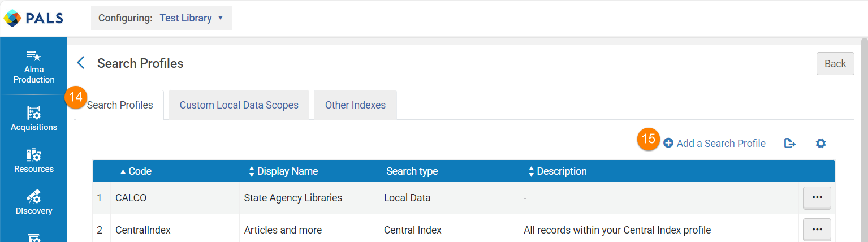
Task: Click the page vertical scrollbar
Action: tap(863, 140)
